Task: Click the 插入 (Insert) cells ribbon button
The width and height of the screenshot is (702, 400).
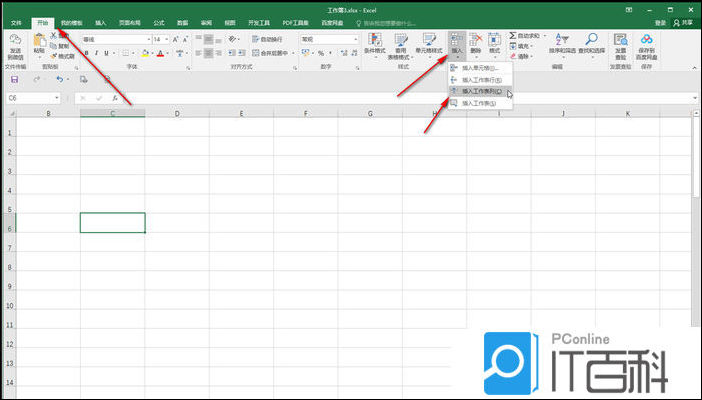Action: coord(457,45)
